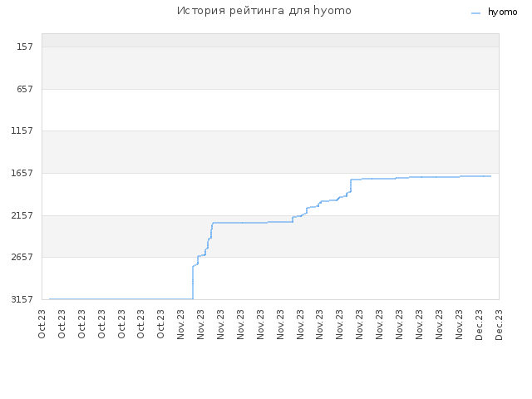Click the y-axis label 2657
Screen dimensions: 532x399
(22, 257)
